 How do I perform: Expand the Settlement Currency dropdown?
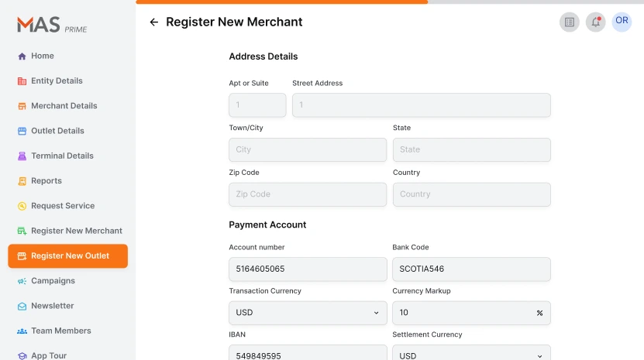pyautogui.click(x=471, y=355)
